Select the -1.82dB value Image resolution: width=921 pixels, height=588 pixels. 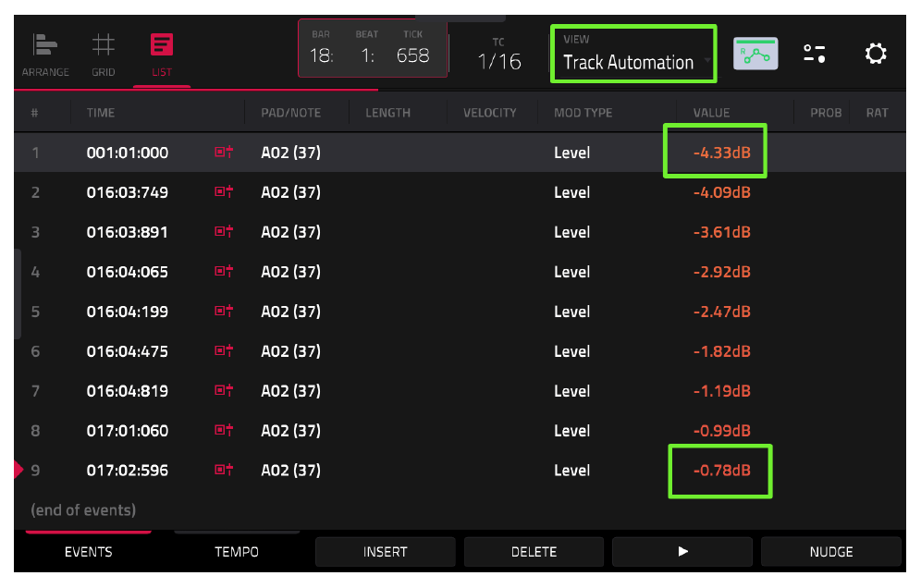pyautogui.click(x=722, y=351)
